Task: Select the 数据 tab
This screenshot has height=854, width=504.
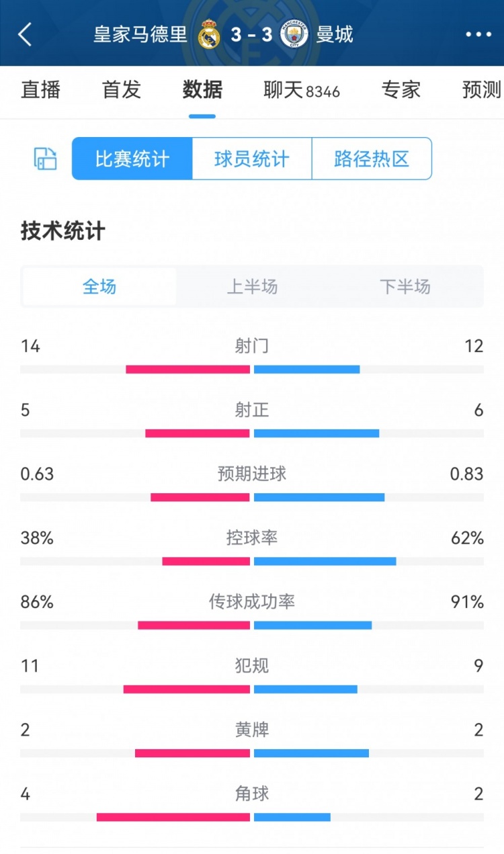Action: click(x=202, y=89)
